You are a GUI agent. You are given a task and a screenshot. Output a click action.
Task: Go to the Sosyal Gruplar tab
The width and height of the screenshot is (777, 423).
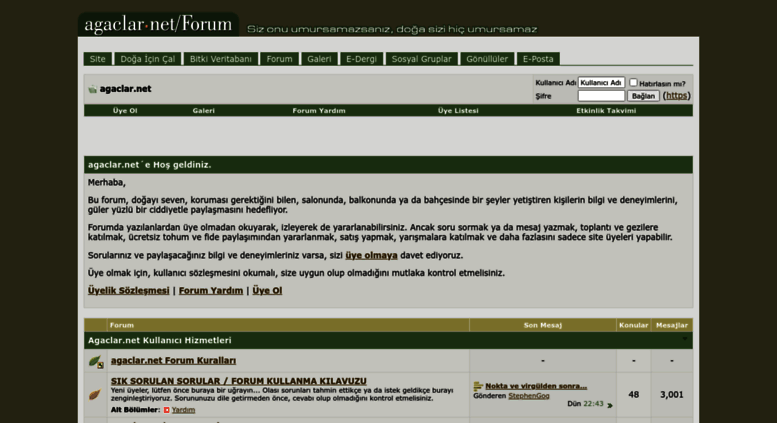pos(422,59)
